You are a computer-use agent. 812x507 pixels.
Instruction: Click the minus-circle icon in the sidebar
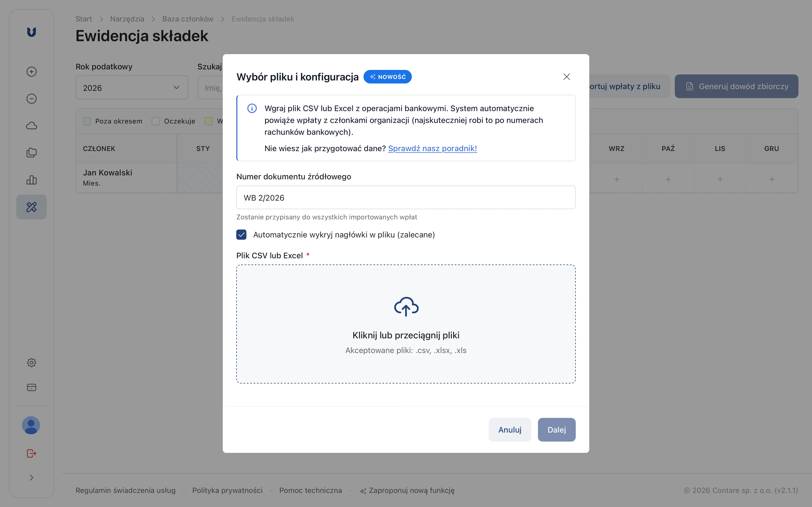point(31,98)
